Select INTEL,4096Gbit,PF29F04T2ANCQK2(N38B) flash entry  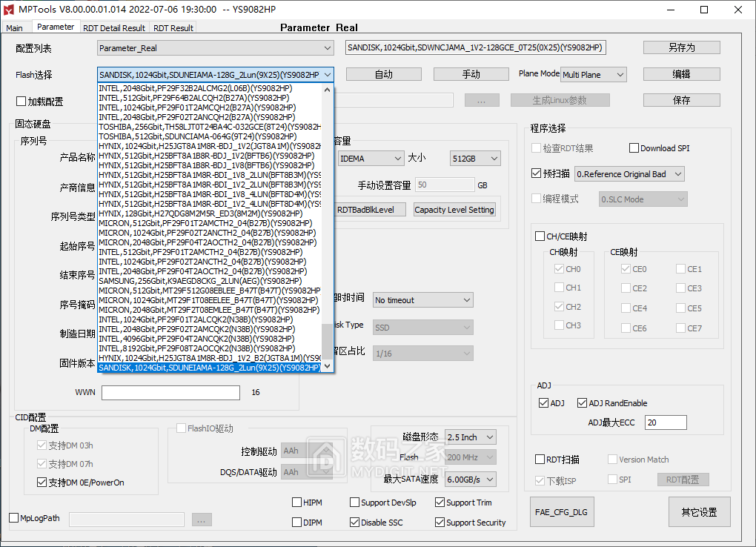(x=209, y=339)
